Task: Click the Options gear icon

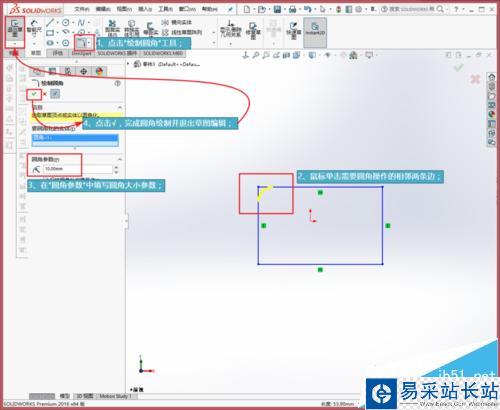Action: [359, 9]
